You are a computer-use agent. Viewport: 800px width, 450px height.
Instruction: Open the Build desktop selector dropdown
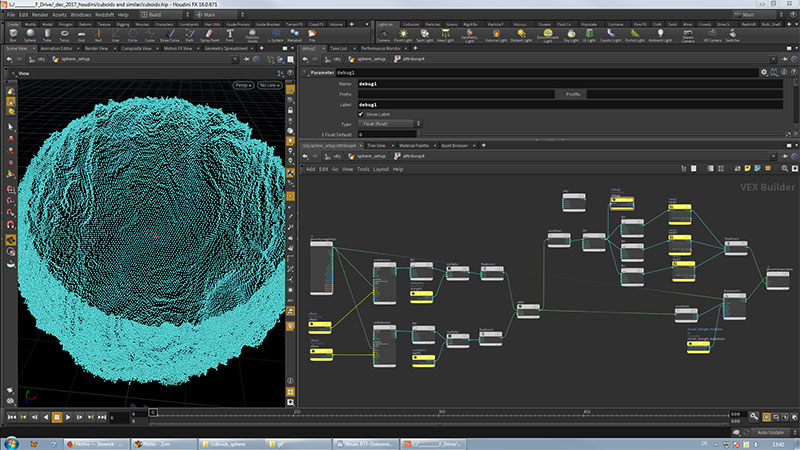tap(164, 15)
